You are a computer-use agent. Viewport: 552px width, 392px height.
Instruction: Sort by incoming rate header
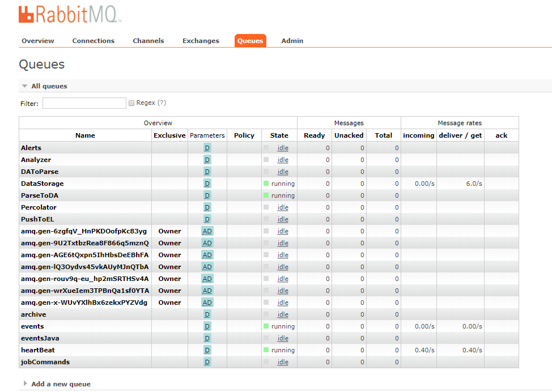coord(419,135)
